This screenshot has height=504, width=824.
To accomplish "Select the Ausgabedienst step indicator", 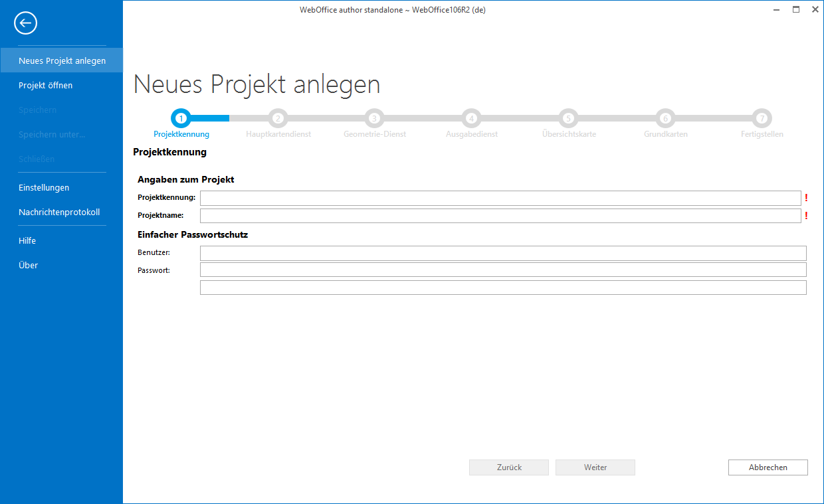I will point(471,118).
